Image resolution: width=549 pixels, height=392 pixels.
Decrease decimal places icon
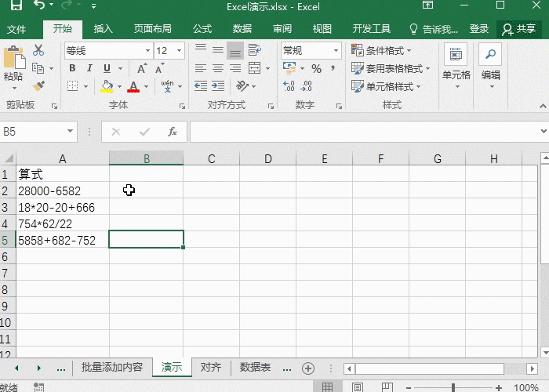[307, 85]
